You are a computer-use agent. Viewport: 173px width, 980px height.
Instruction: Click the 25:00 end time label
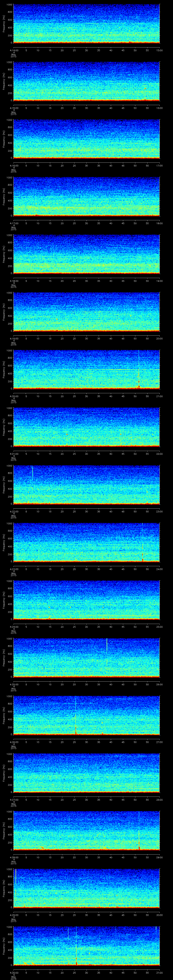(x=160, y=627)
